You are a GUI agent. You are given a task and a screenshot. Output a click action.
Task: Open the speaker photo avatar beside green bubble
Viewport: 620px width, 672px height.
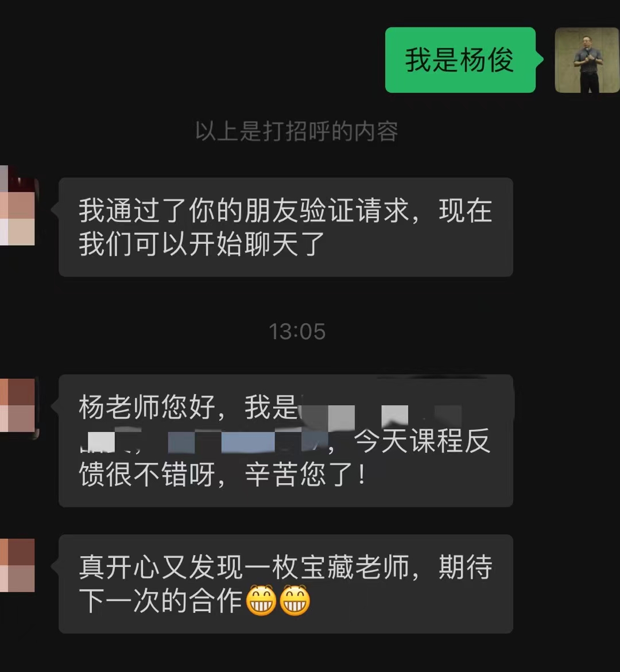[587, 60]
